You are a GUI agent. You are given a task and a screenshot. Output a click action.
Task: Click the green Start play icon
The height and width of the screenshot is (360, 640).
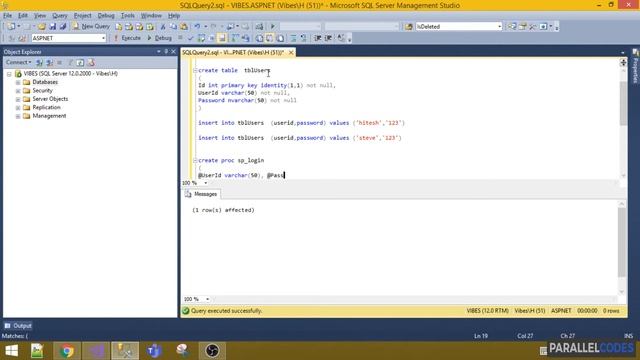click(273, 27)
